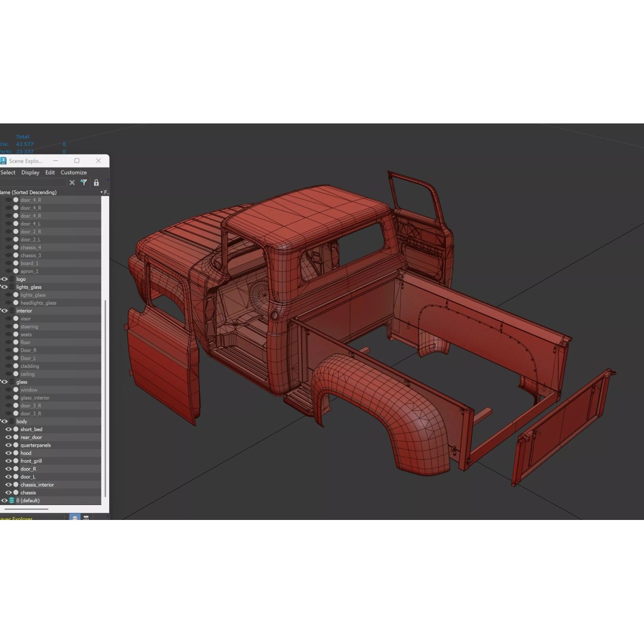Click the layer icon next to body layer
The height and width of the screenshot is (644, 644).
click(x=11, y=422)
